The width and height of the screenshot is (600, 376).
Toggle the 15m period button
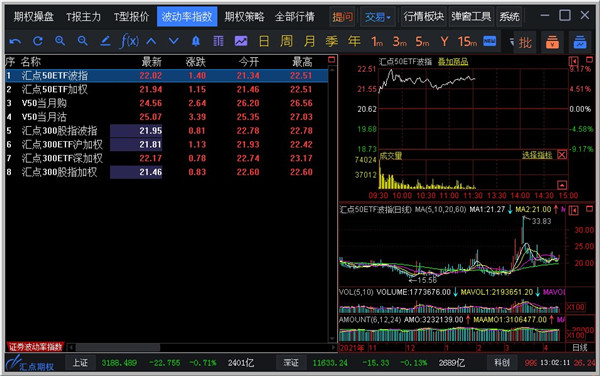pos(467,41)
